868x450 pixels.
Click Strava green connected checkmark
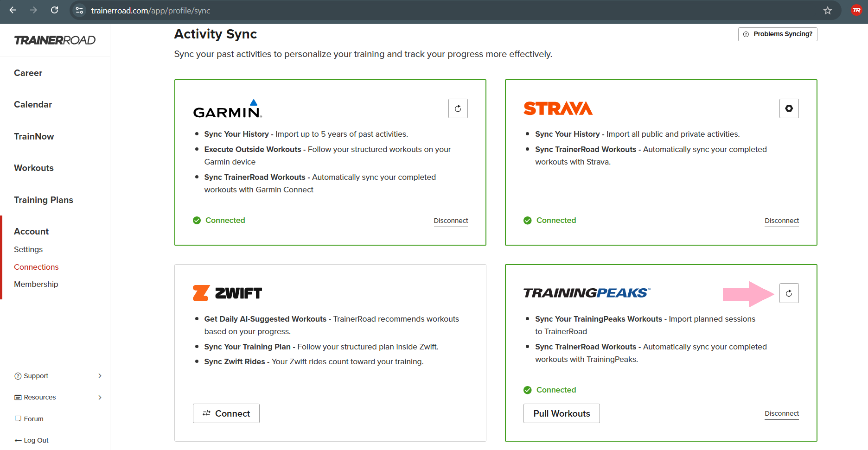point(527,221)
